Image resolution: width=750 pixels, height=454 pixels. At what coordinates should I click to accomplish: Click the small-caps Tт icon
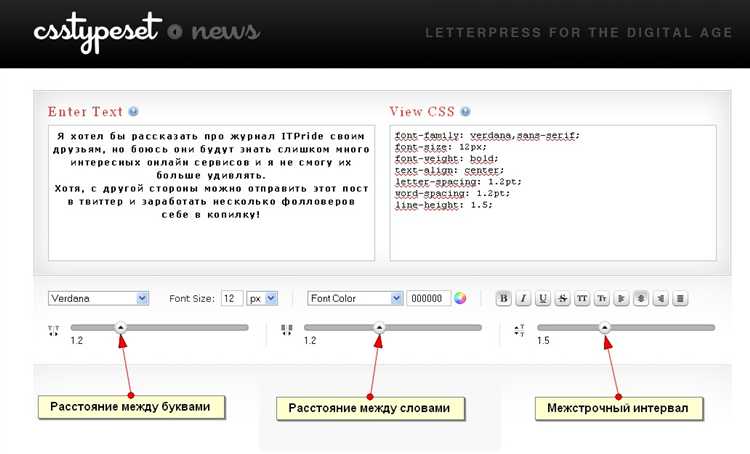pyautogui.click(x=602, y=298)
